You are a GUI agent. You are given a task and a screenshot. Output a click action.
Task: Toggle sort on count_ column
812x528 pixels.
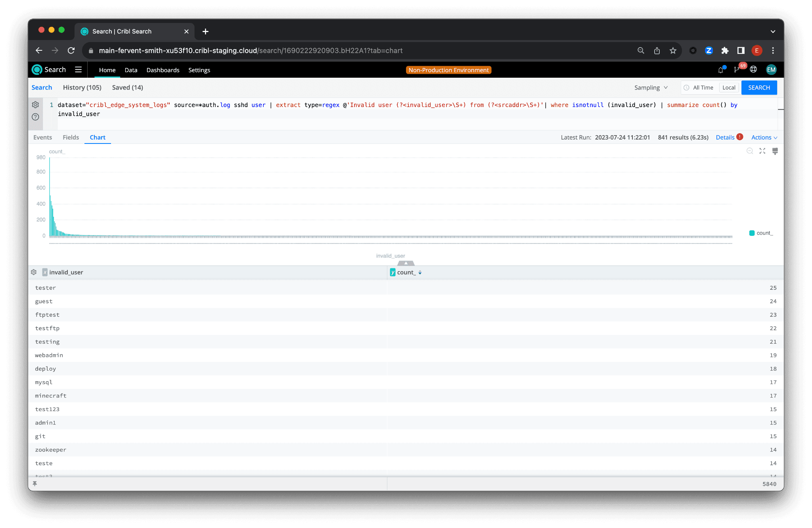click(420, 273)
